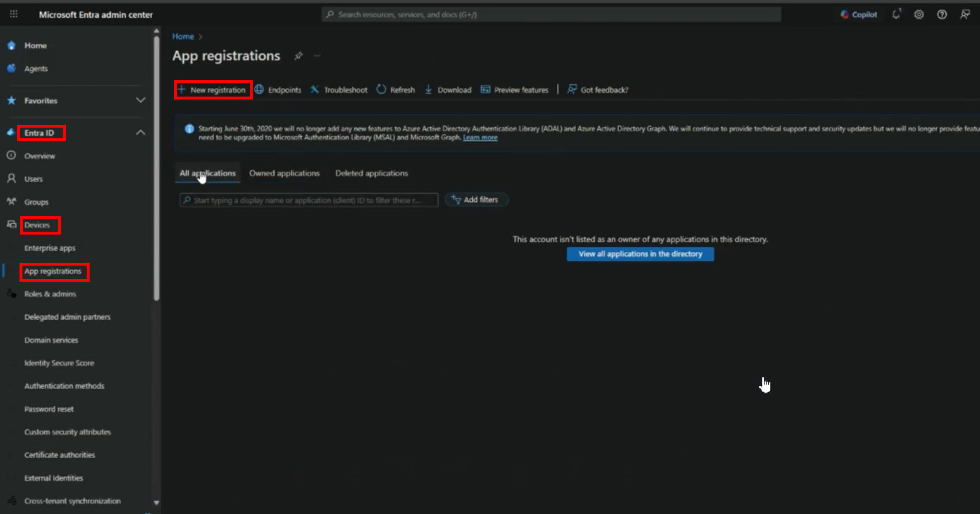Open External Identities

53,478
